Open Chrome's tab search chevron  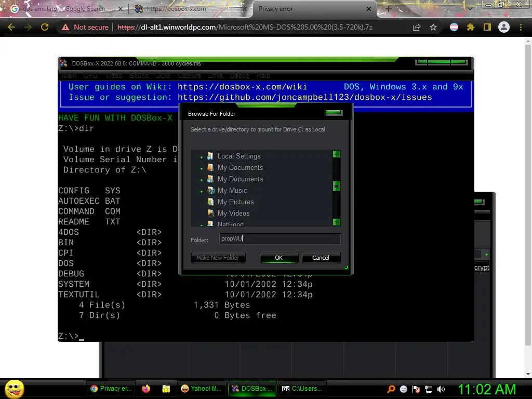point(470,8)
